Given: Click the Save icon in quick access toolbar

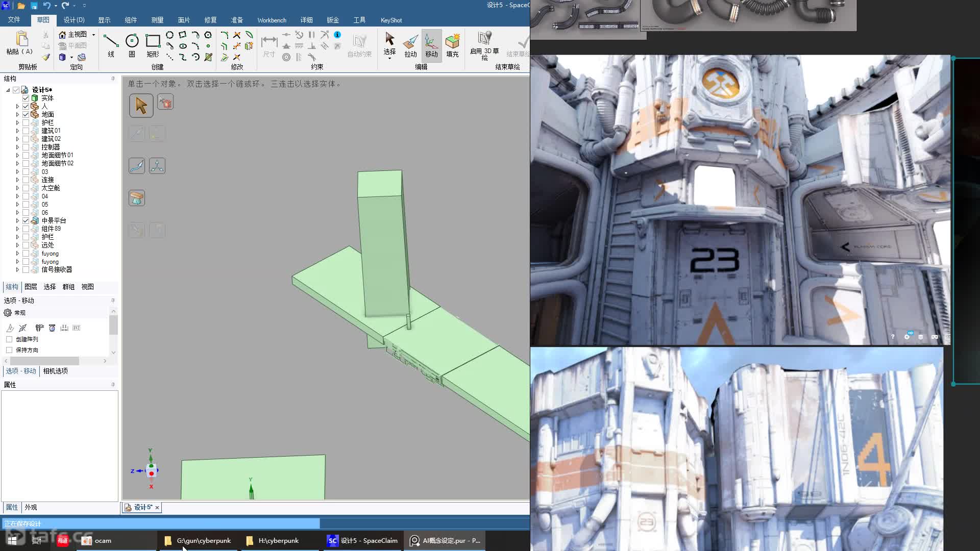Looking at the screenshot, I should (34, 6).
